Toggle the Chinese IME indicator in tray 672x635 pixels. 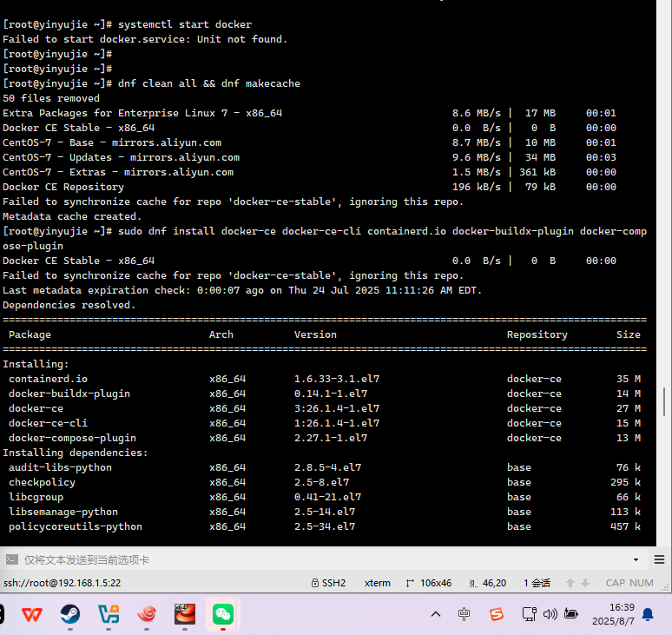coord(464,614)
